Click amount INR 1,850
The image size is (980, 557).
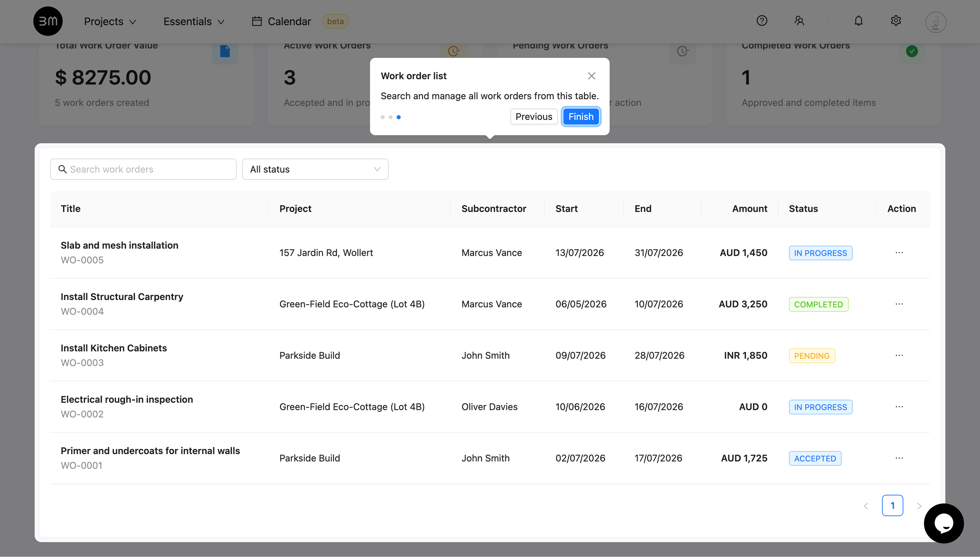click(745, 356)
